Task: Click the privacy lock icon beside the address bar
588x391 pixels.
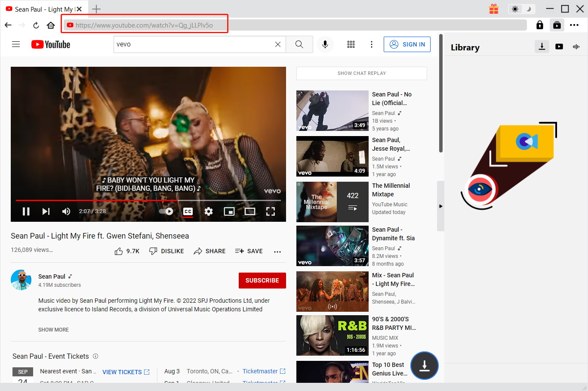Action: pos(539,25)
